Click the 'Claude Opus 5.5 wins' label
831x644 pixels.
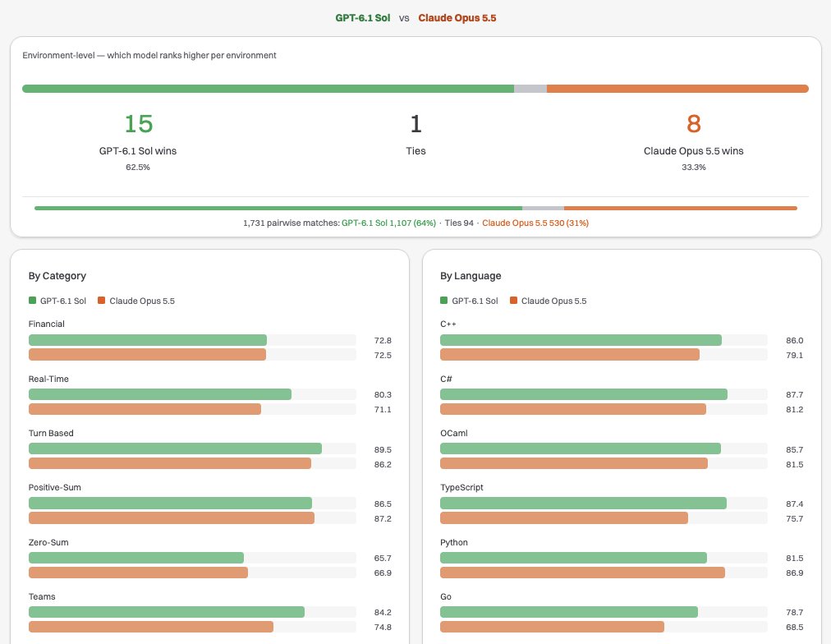pyautogui.click(x=693, y=151)
